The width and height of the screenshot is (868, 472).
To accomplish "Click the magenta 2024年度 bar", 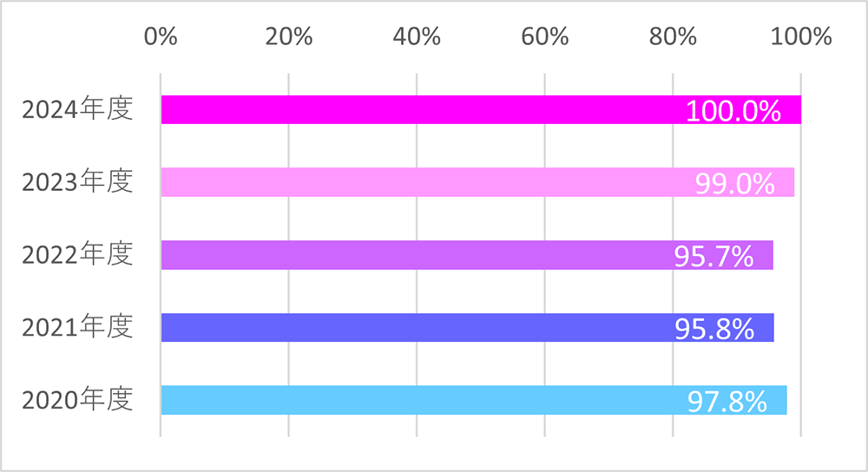I will click(417, 110).
